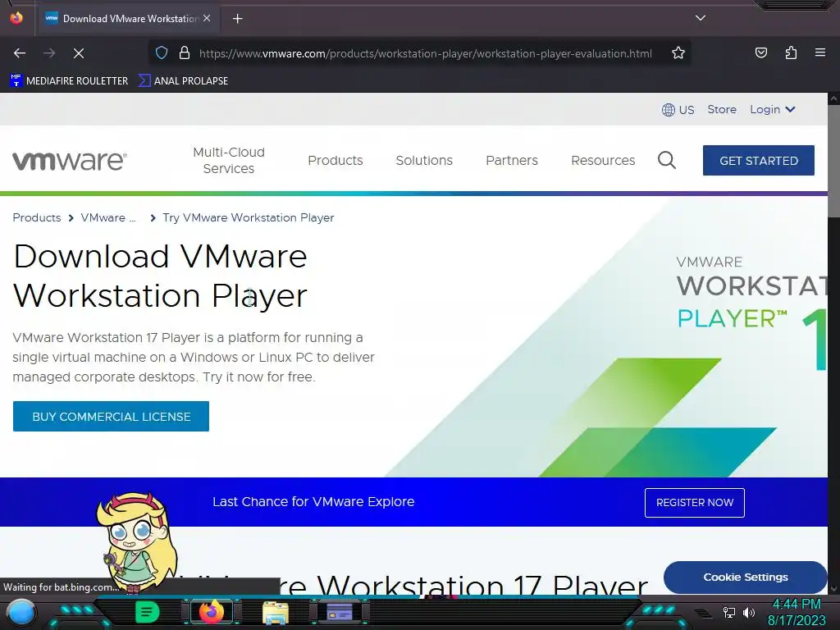This screenshot has height=630, width=840.
Task: Open the Solutions navigation menu
Action: [x=424, y=160]
